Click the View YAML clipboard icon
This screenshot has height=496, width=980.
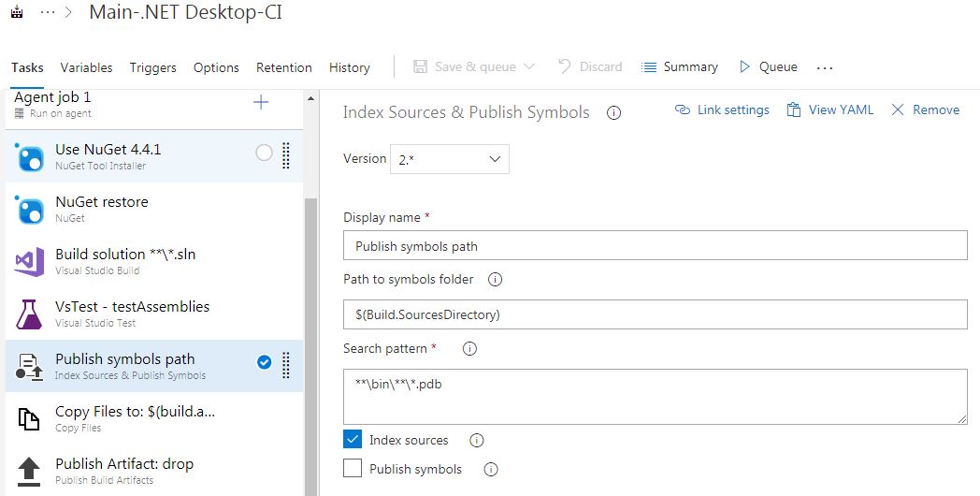pyautogui.click(x=794, y=110)
